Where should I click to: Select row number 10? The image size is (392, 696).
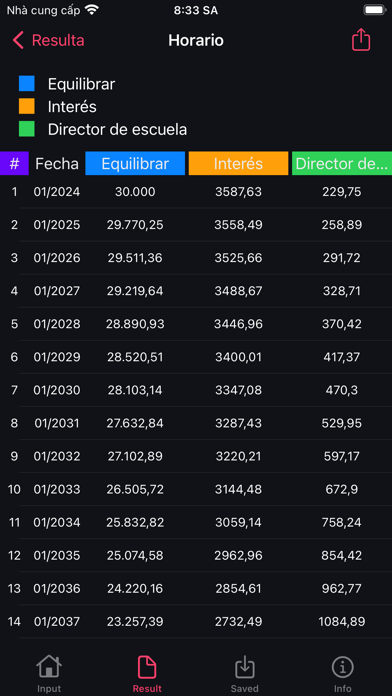click(x=14, y=490)
